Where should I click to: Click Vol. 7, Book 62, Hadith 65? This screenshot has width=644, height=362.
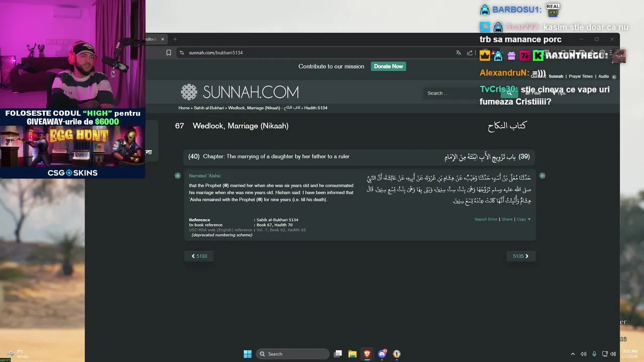(x=281, y=230)
